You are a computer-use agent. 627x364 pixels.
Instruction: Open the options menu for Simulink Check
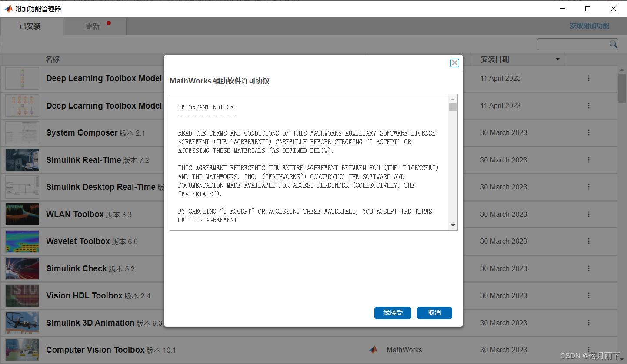click(589, 268)
